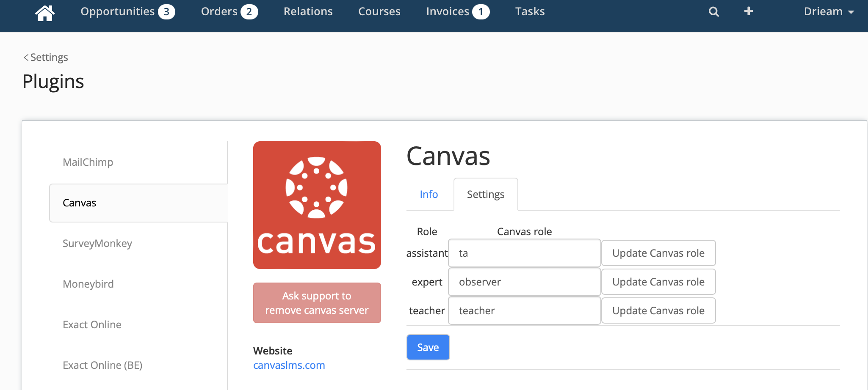
Task: Click the expert Canvas role field
Action: click(x=525, y=282)
